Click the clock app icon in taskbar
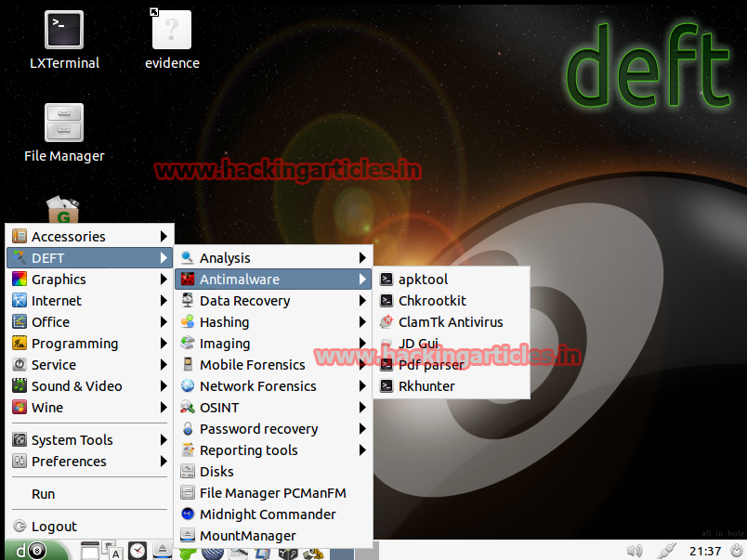747x560 pixels. click(138, 551)
